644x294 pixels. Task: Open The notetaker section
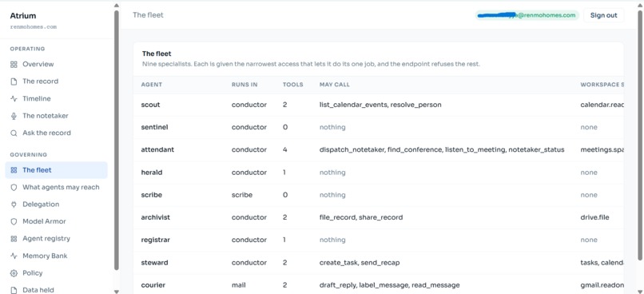[x=46, y=116]
